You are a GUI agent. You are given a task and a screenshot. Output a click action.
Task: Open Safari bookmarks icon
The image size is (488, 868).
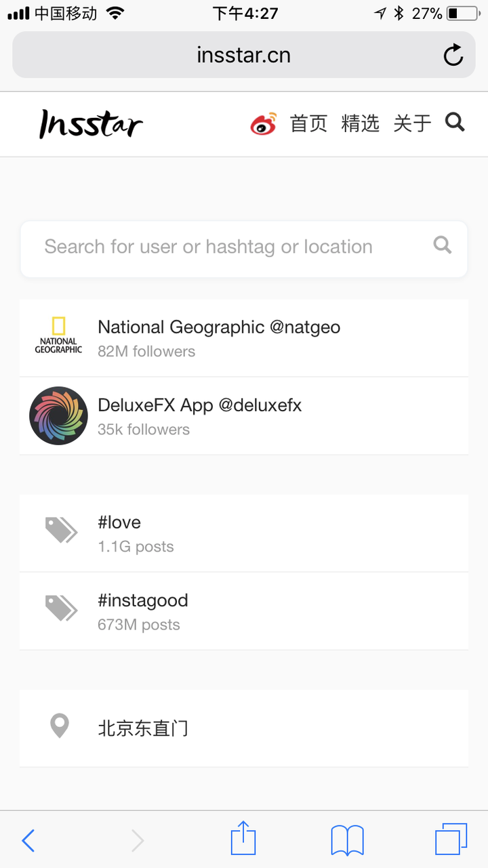click(x=347, y=840)
